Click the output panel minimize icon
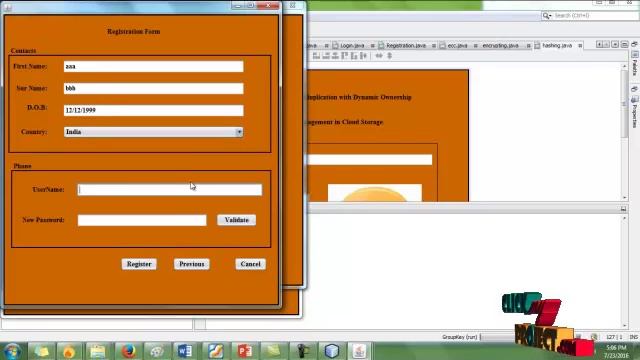The width and height of the screenshot is (640, 360). (623, 209)
